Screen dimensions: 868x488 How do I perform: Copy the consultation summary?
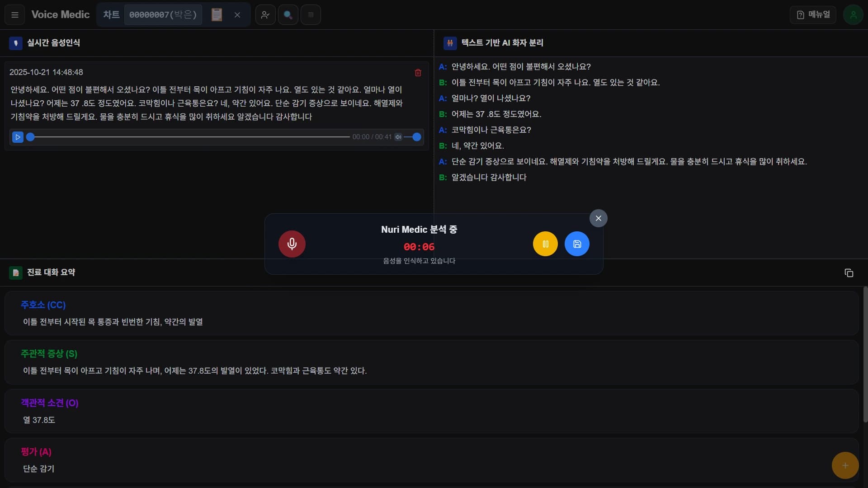tap(849, 273)
